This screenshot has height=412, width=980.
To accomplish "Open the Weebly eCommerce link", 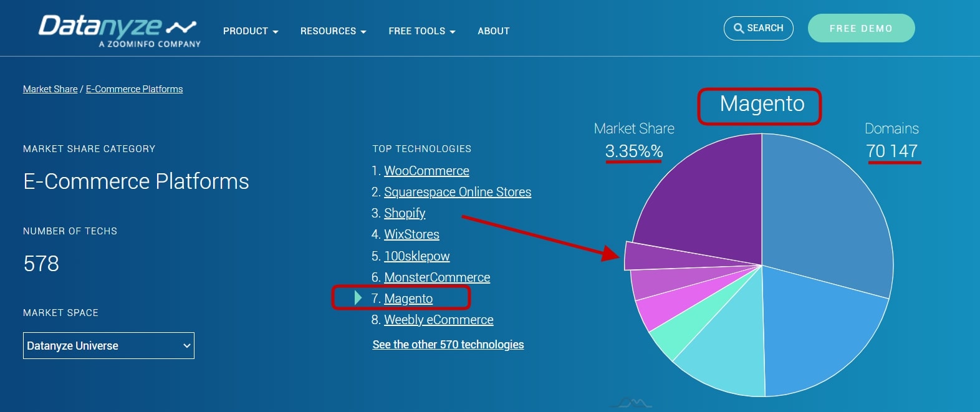I will click(438, 320).
